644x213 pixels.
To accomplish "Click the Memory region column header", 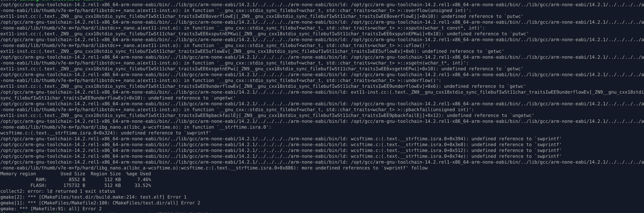I will (x=18, y=174).
